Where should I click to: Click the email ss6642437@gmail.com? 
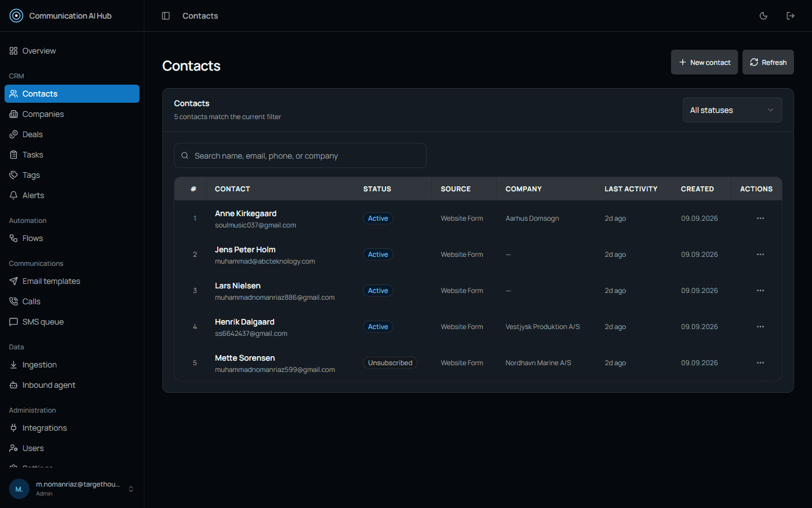click(x=251, y=334)
